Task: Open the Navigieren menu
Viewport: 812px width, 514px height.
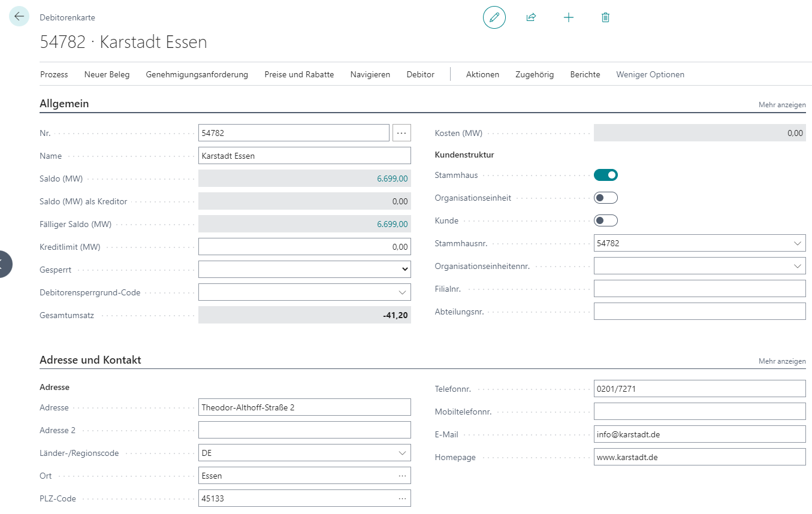Action: 370,75
